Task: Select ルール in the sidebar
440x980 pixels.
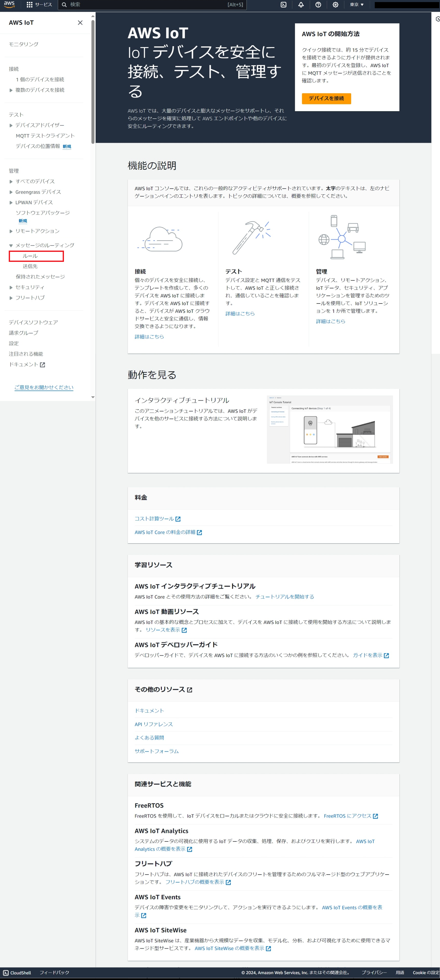Action: tap(30, 256)
